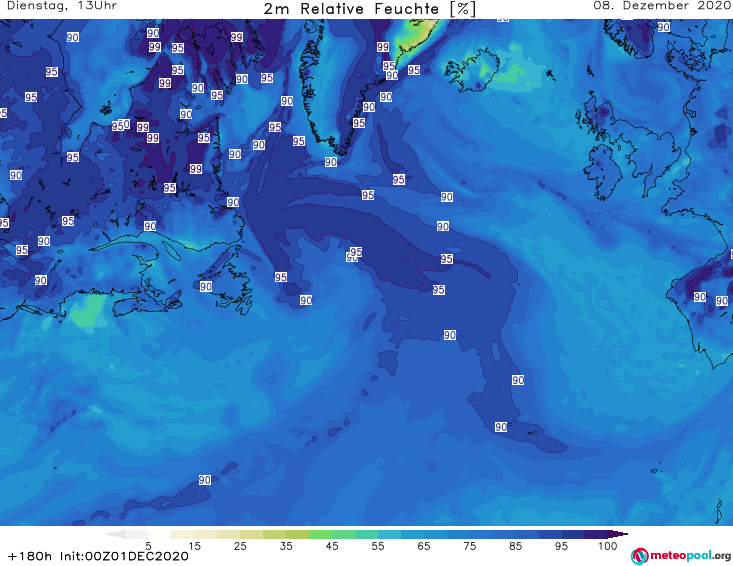
Task: Click the '5' value on the colorbar legend
Action: [148, 546]
